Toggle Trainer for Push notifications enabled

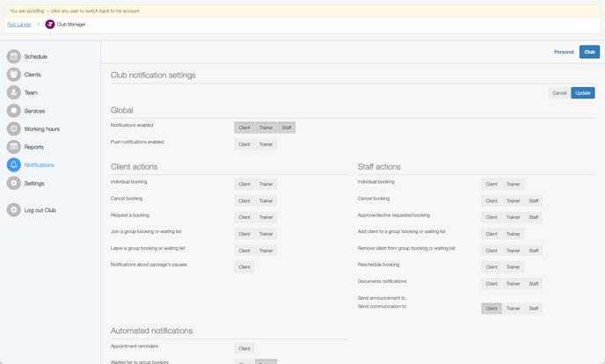(266, 144)
